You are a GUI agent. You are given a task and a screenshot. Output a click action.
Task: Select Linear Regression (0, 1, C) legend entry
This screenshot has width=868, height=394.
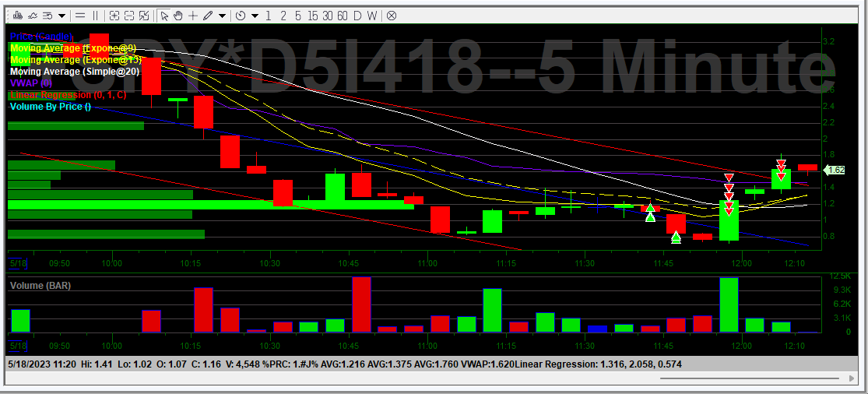click(x=68, y=95)
